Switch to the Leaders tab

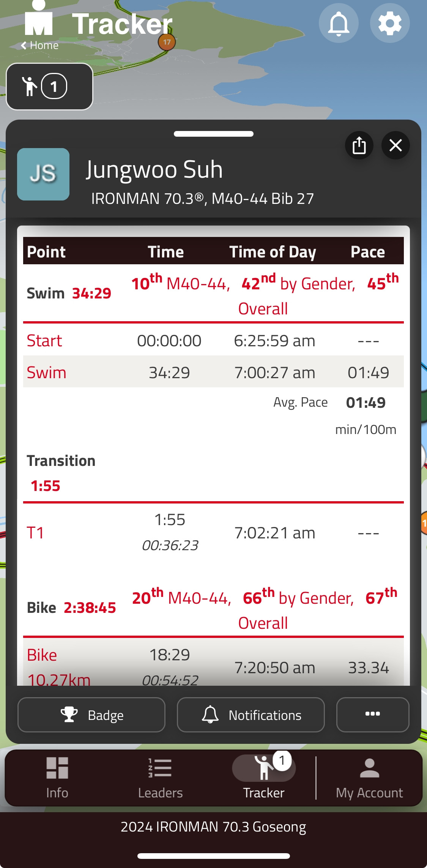[x=160, y=778]
